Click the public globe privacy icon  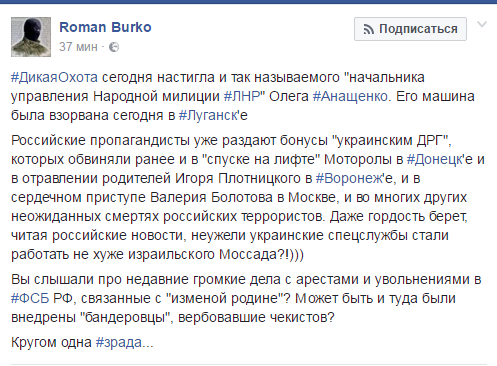pyautogui.click(x=114, y=47)
